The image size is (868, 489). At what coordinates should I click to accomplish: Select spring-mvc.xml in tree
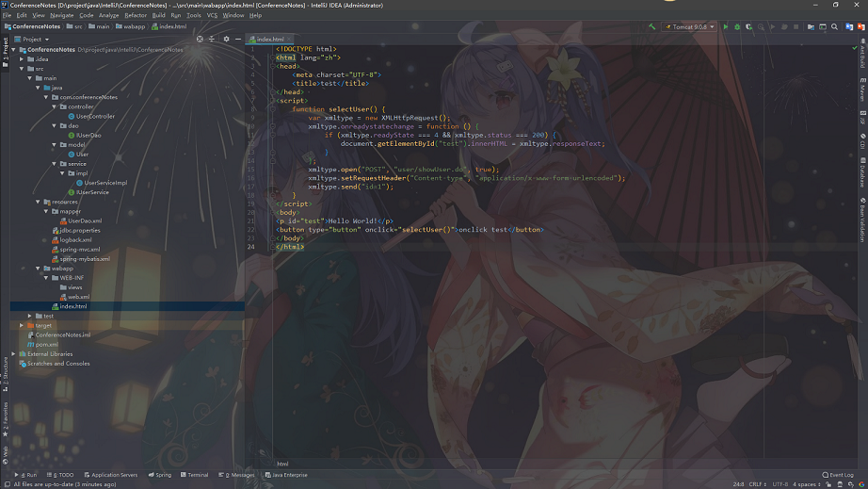(x=80, y=249)
